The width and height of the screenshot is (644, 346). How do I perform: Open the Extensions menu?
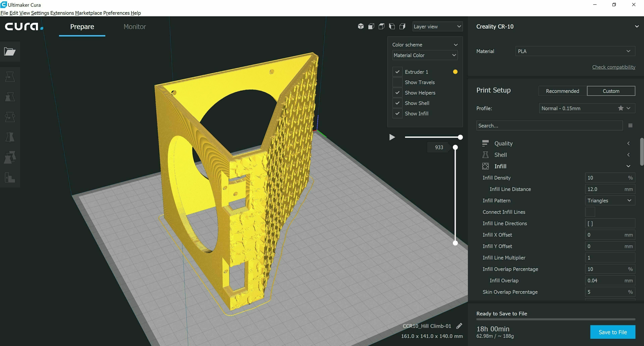point(62,13)
